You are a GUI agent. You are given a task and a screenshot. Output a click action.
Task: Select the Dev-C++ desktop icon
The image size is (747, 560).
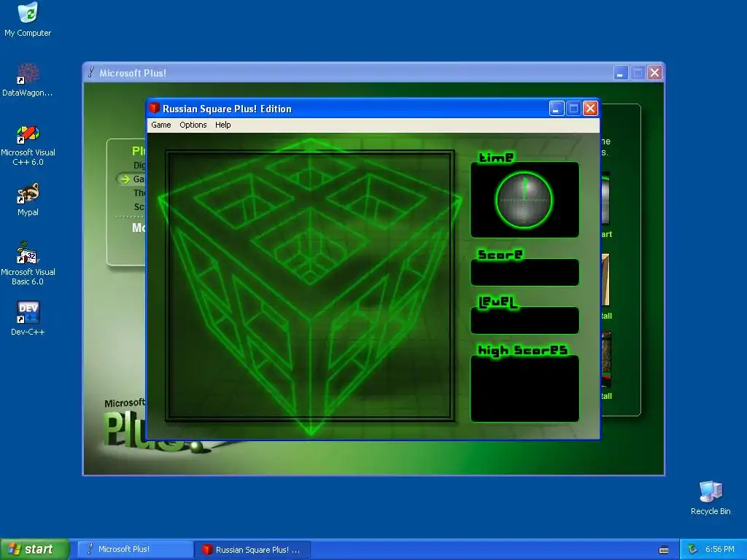[x=28, y=318]
